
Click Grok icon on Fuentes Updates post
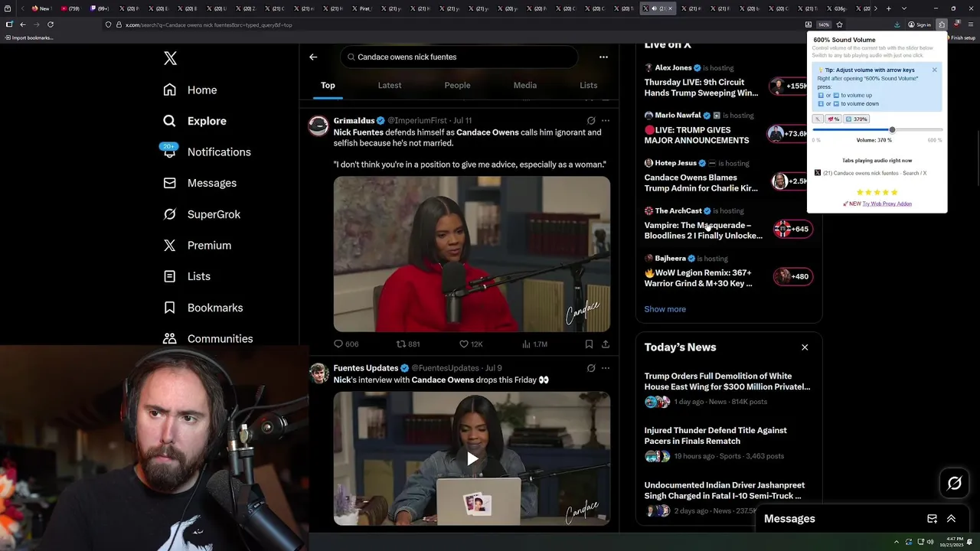click(591, 368)
